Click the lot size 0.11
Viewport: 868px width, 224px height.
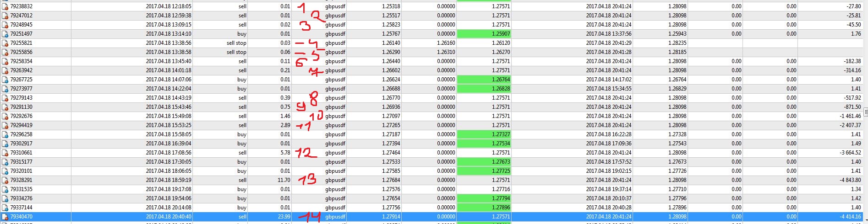pyautogui.click(x=285, y=61)
